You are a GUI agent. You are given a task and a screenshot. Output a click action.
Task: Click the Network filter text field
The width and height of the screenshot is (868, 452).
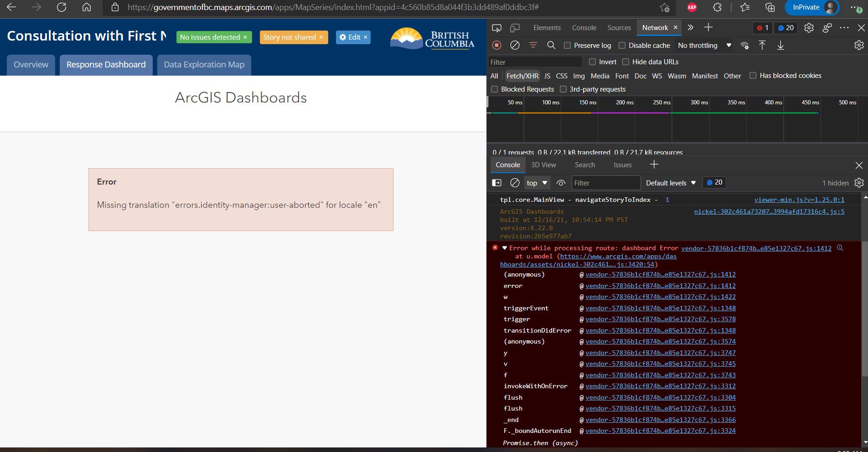coord(535,62)
